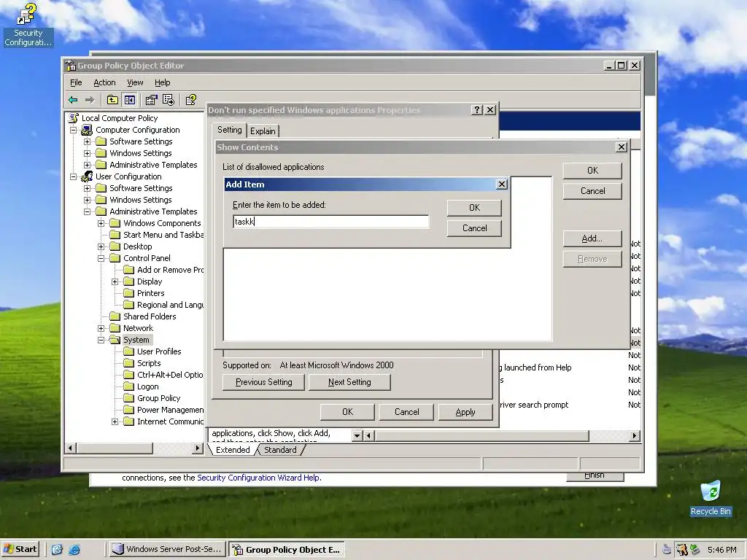This screenshot has width=747, height=560.
Task: Click the folder icon beside User Profiles
Action: [x=128, y=351]
